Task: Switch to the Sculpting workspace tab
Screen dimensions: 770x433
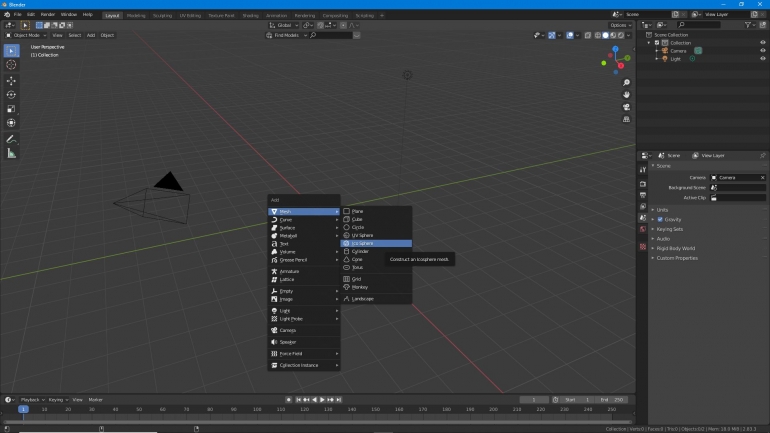Action: tap(162, 16)
